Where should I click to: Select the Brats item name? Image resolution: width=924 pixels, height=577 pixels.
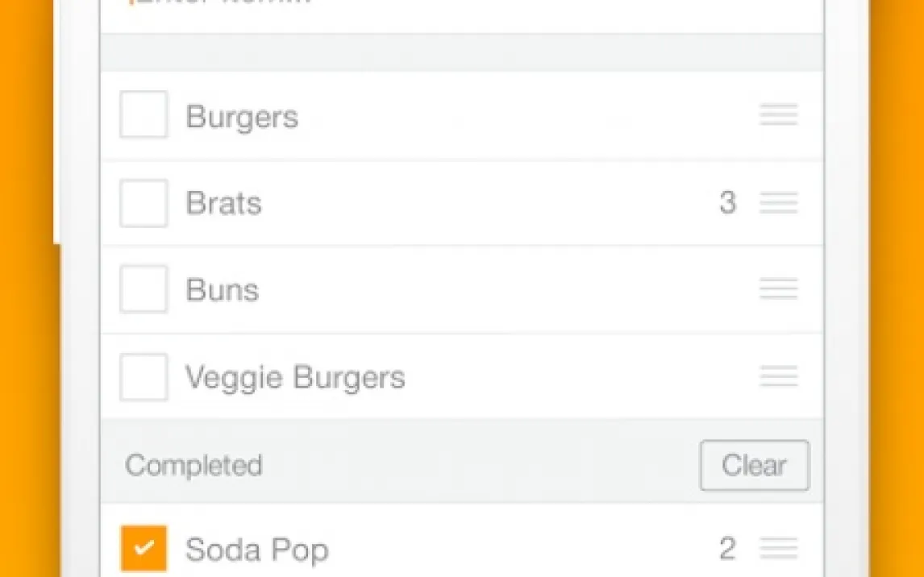(x=223, y=203)
